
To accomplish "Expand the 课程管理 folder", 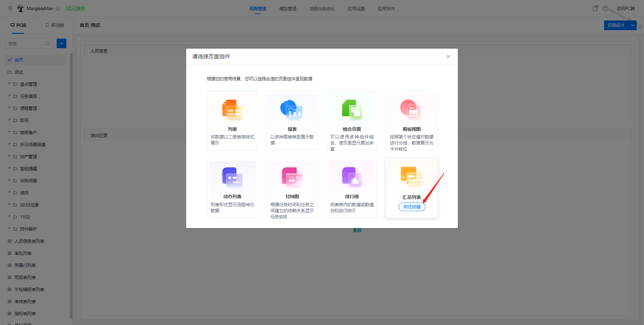I will point(10,108).
